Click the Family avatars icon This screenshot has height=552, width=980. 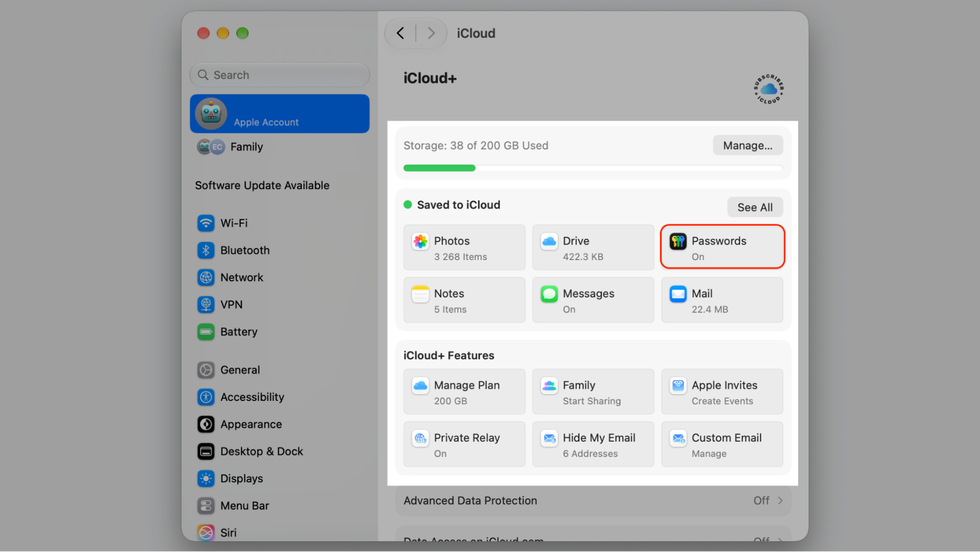tap(211, 147)
